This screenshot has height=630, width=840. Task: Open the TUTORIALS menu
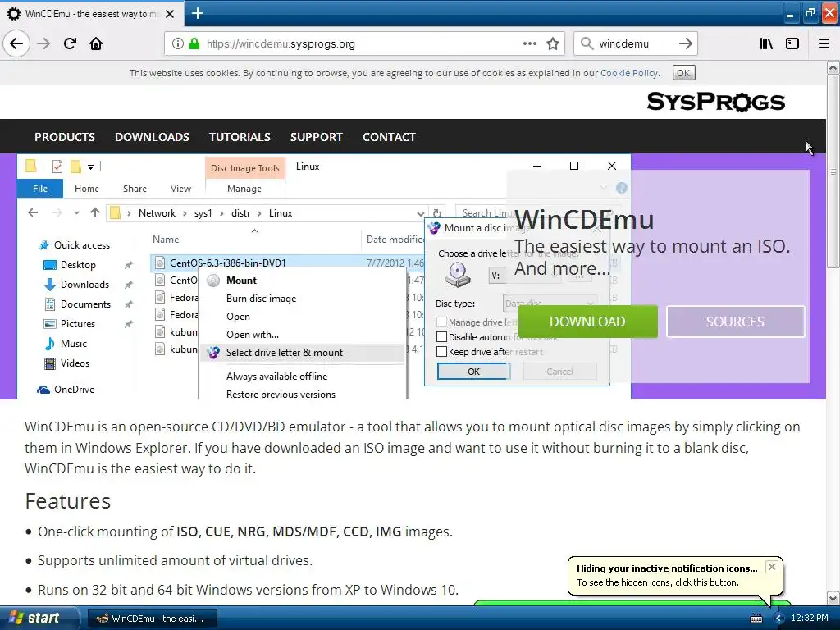(240, 137)
